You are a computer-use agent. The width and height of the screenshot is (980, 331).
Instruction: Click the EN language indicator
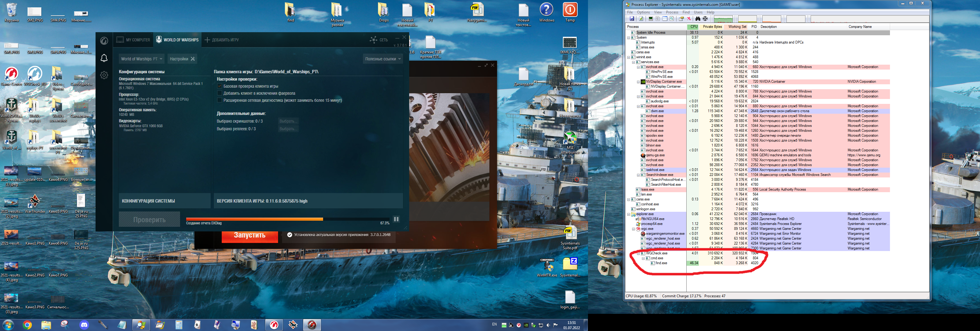click(494, 324)
